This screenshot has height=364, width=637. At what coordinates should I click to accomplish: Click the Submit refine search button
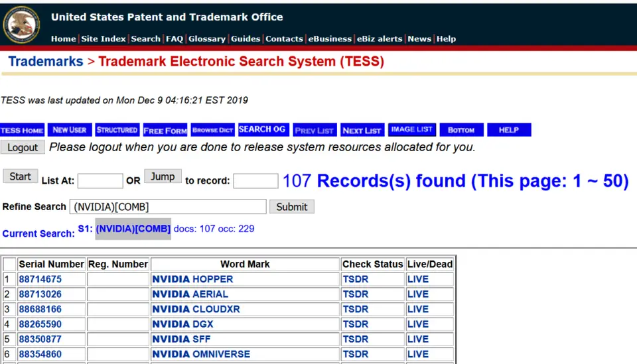point(291,207)
